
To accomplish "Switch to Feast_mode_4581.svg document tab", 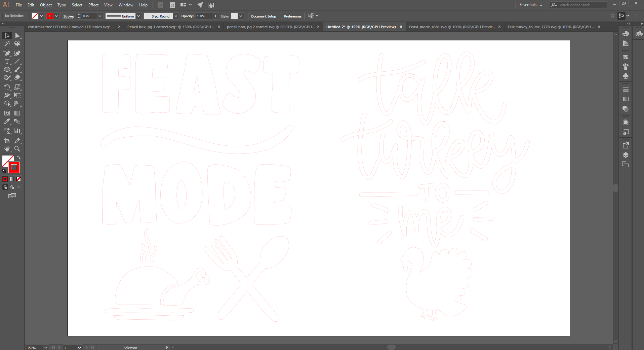I will point(452,27).
